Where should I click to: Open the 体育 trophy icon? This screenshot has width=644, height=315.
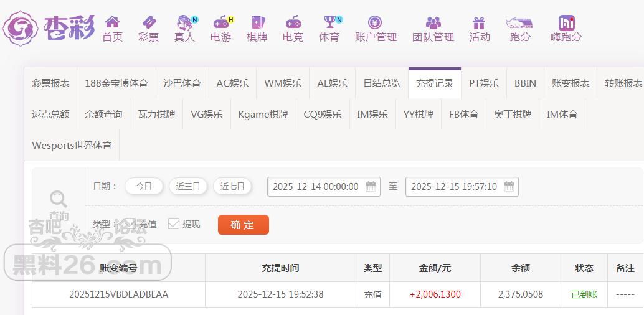(x=329, y=22)
